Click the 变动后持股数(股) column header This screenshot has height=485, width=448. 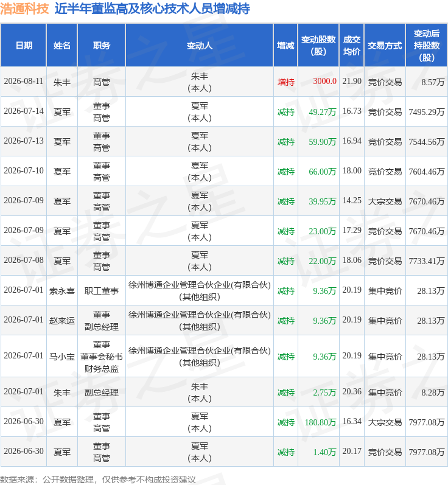(427, 45)
